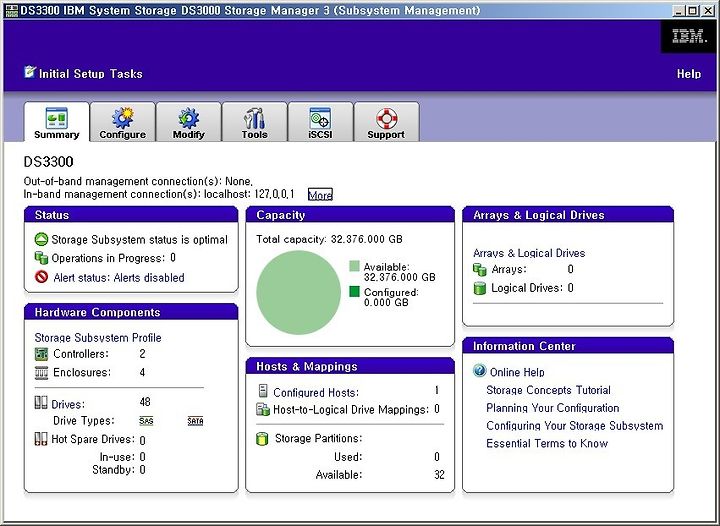Click the green optimal status icon

click(41, 239)
